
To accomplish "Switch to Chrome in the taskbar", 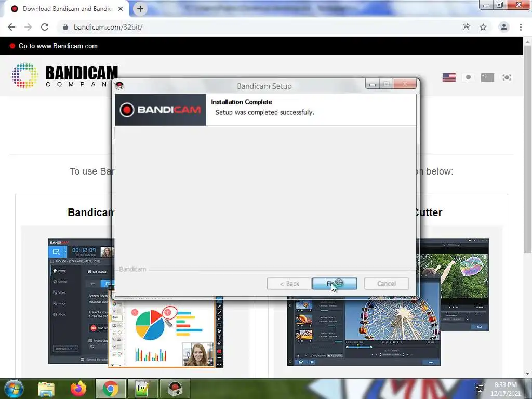I will tap(111, 389).
